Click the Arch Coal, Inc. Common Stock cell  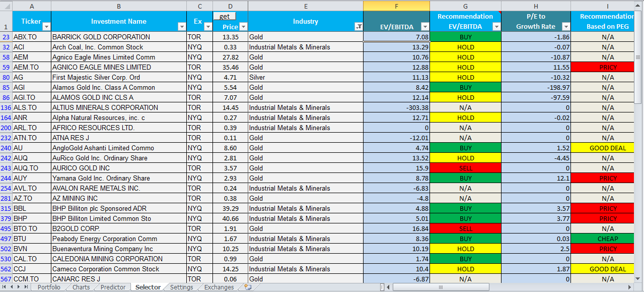tap(119, 47)
